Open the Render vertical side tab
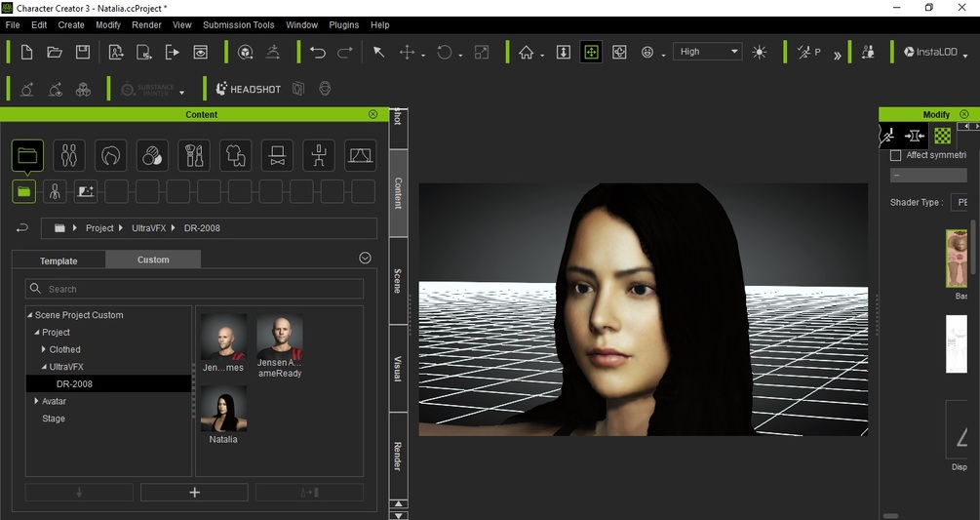The height and width of the screenshot is (520, 980). 398,456
